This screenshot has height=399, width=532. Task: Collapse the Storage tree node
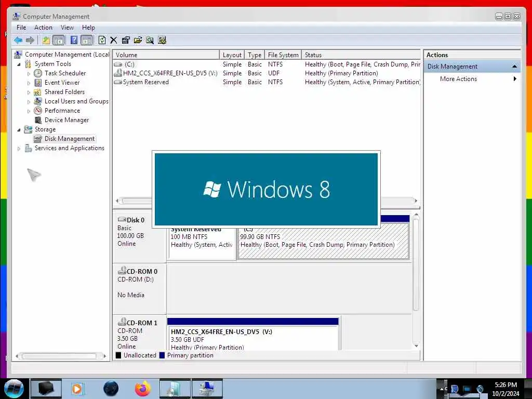19,129
